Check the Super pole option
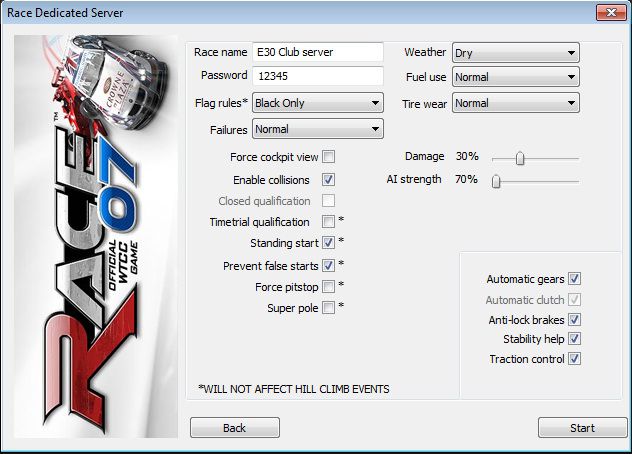This screenshot has width=632, height=454. tap(328, 308)
